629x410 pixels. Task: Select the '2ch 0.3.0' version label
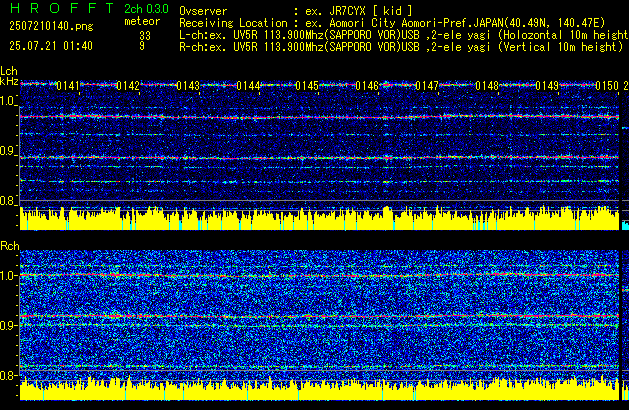[x=146, y=9]
